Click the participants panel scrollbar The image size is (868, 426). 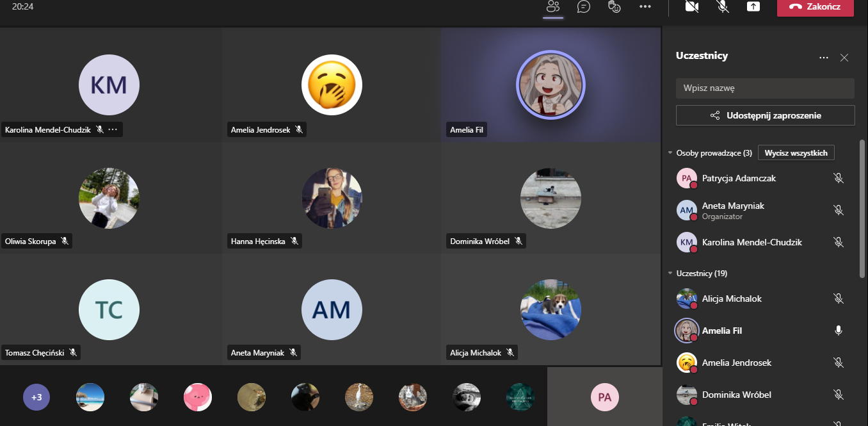[862, 208]
